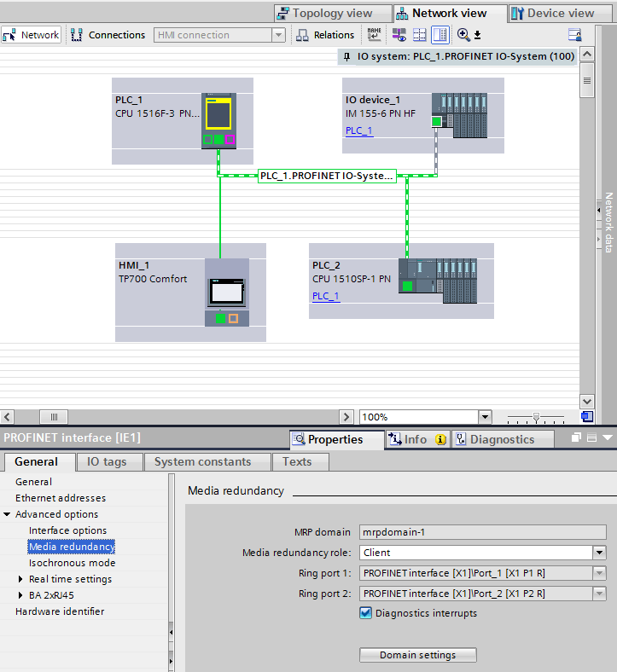Open the Ring port 1 dropdown

[x=600, y=573]
